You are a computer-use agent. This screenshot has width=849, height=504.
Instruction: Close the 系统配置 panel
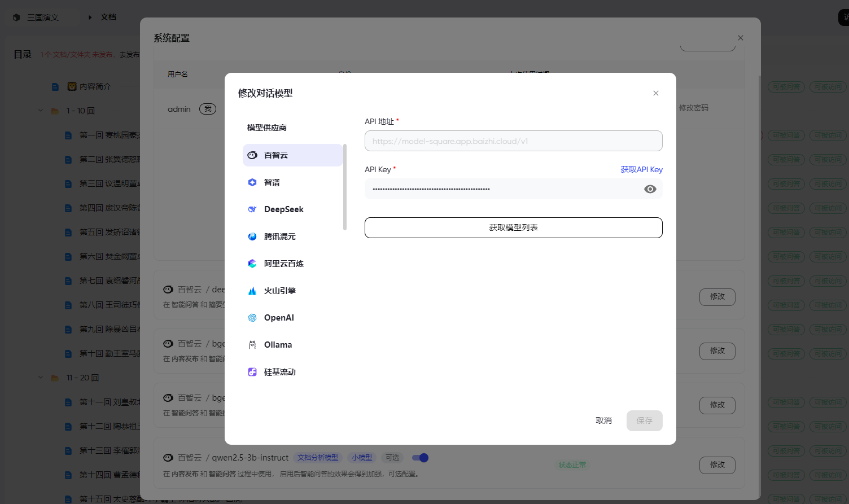[741, 38]
